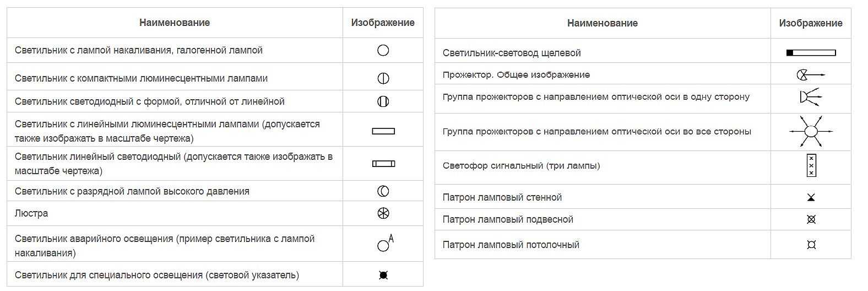
Task: Select the general floodlight (Прожектор) symbol
Action: click(x=810, y=75)
